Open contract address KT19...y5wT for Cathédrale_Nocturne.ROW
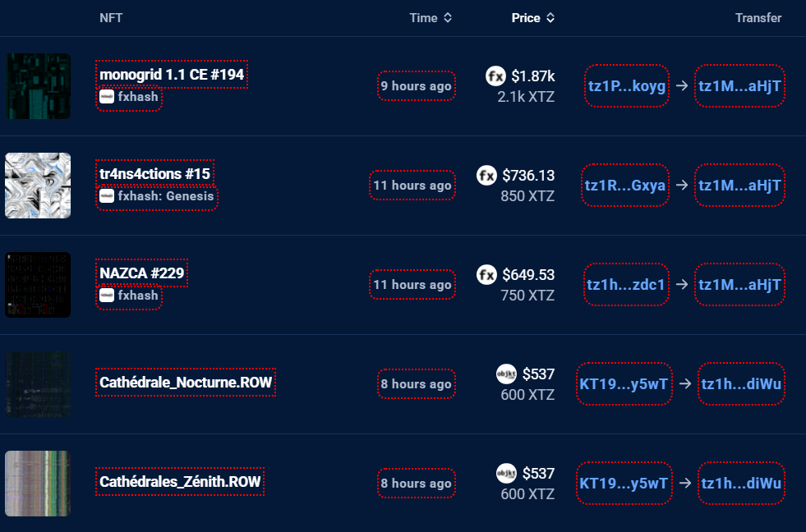The height and width of the screenshot is (532, 806). tap(624, 384)
